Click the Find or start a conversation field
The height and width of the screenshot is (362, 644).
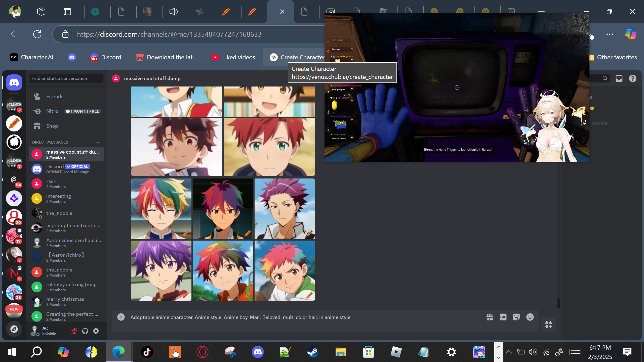66,78
